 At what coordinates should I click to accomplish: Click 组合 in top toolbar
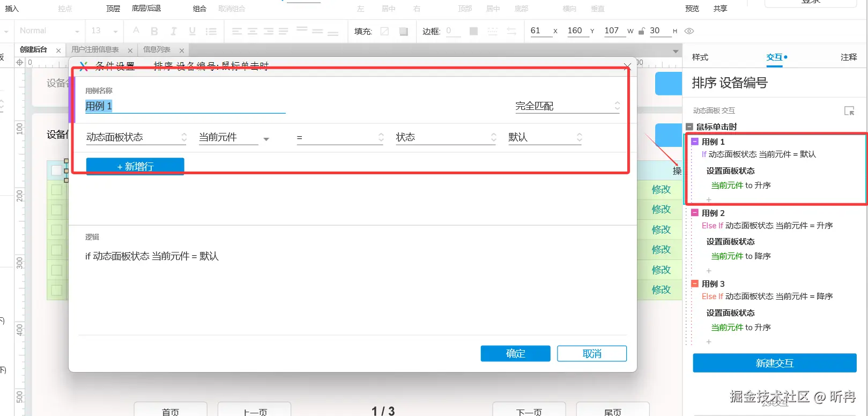tap(199, 9)
